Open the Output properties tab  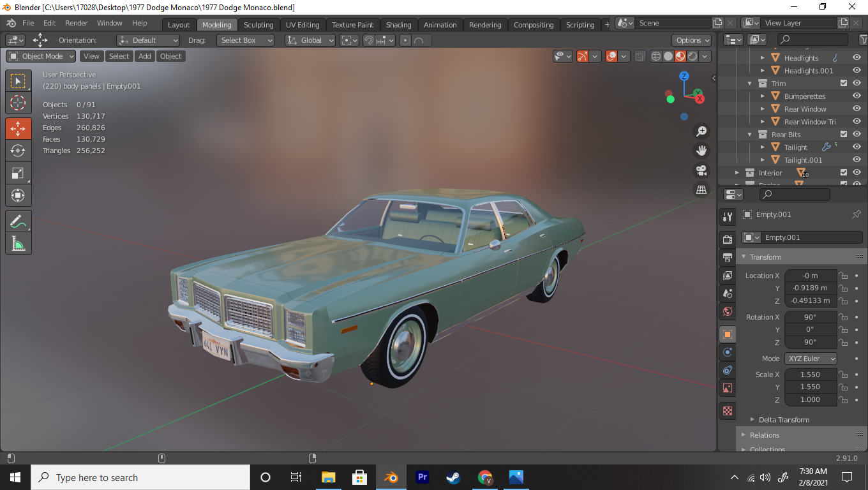click(x=727, y=258)
